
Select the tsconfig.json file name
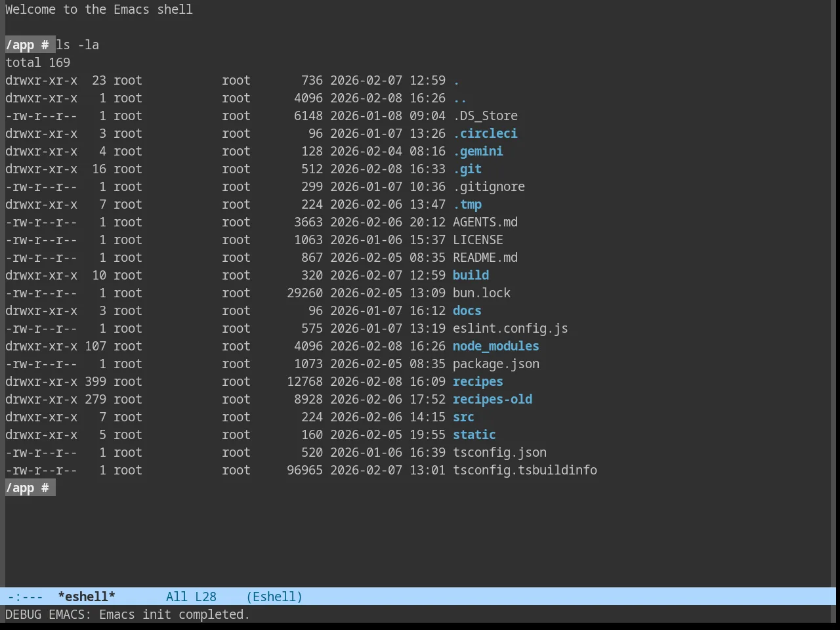499,452
